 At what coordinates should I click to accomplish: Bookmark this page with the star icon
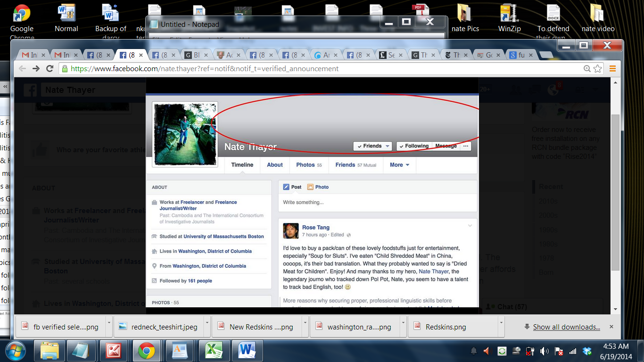click(598, 69)
